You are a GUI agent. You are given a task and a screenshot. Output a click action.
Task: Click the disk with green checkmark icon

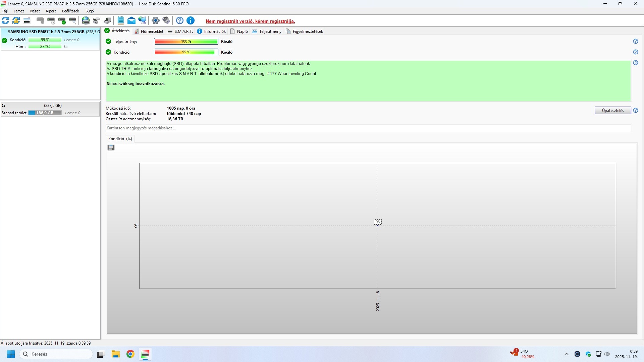[62, 21]
